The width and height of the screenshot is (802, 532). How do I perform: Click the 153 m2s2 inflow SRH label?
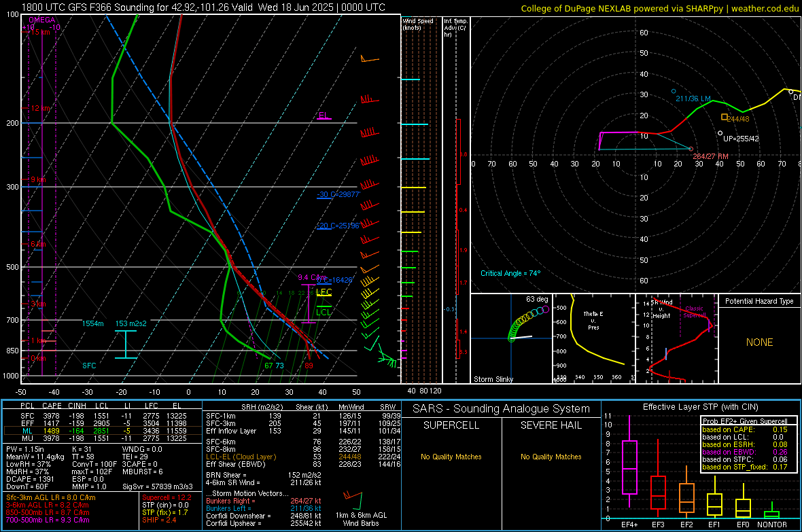131,323
